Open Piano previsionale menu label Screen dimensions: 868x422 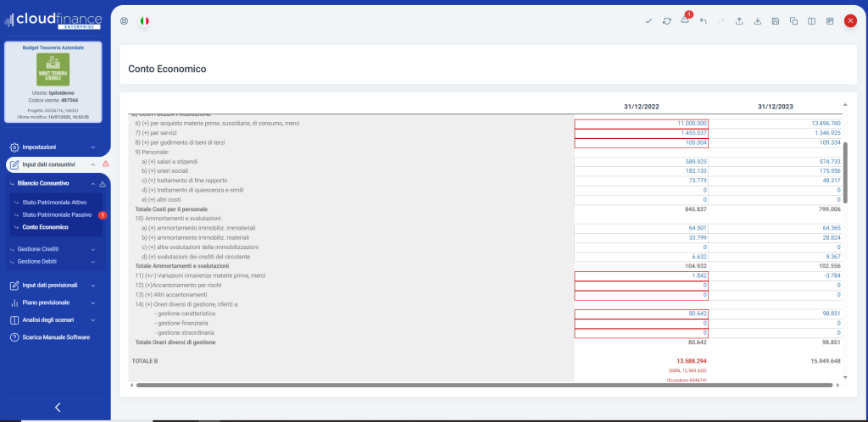point(46,303)
